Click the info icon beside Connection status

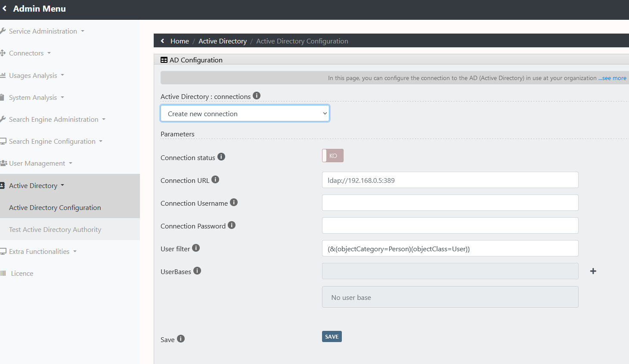click(x=221, y=157)
